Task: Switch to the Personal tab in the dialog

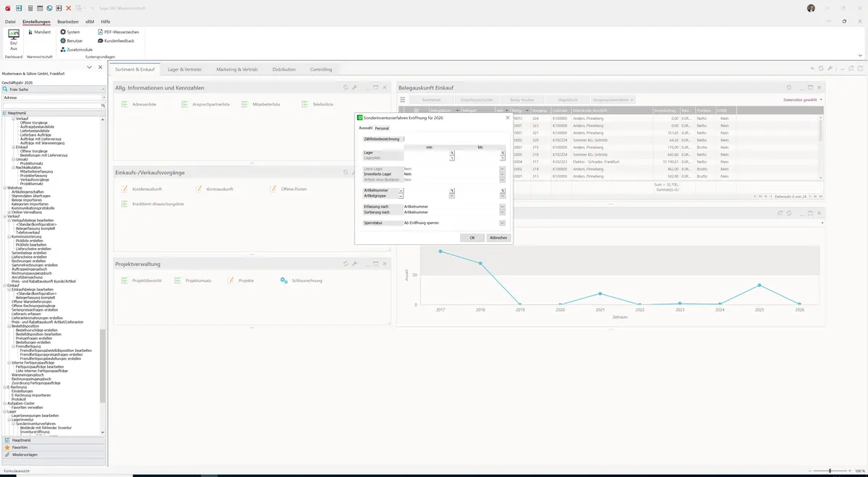Action: pyautogui.click(x=382, y=128)
